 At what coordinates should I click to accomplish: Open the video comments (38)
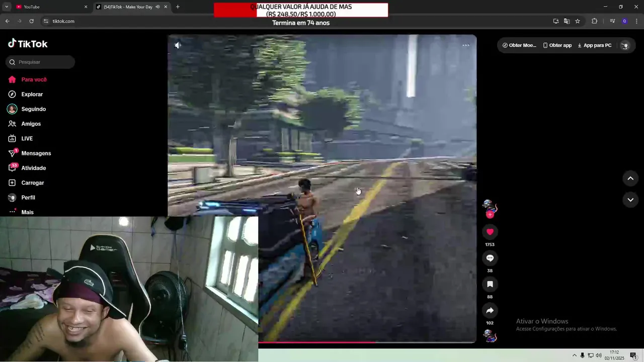[x=490, y=258]
